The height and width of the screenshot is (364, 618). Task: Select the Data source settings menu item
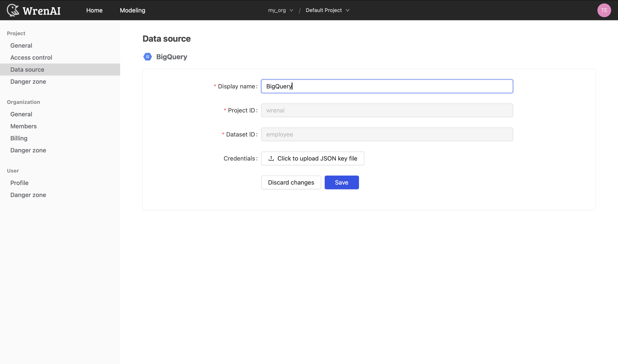click(x=27, y=69)
